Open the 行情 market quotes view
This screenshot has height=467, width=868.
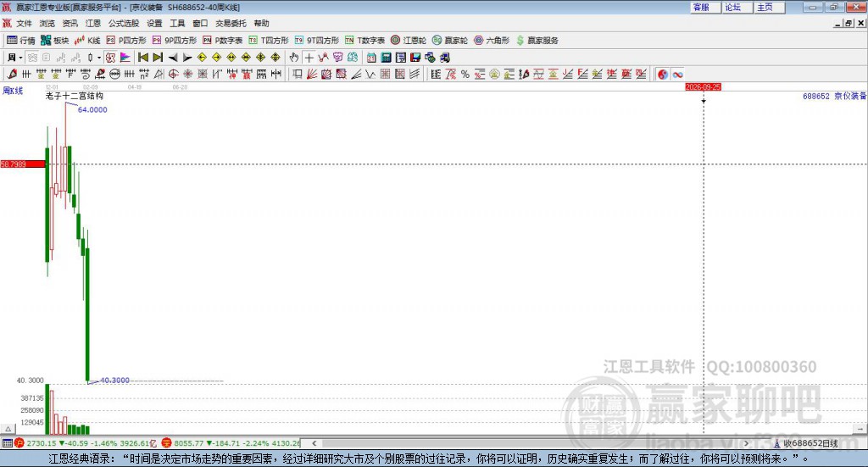(x=20, y=41)
